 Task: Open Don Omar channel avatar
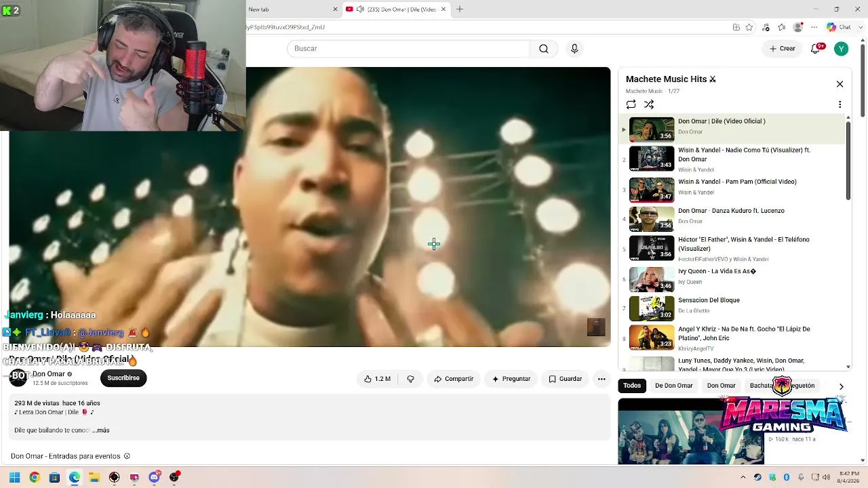18,378
